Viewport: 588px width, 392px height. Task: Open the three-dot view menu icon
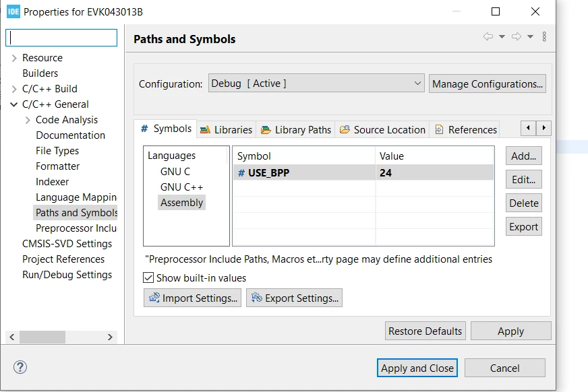[x=544, y=36]
